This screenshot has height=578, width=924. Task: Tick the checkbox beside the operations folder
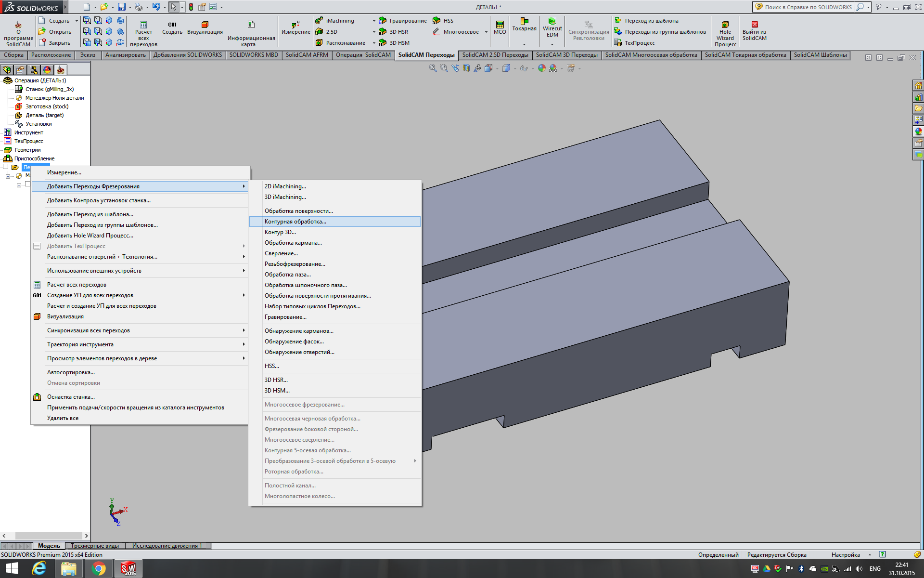pyautogui.click(x=6, y=167)
